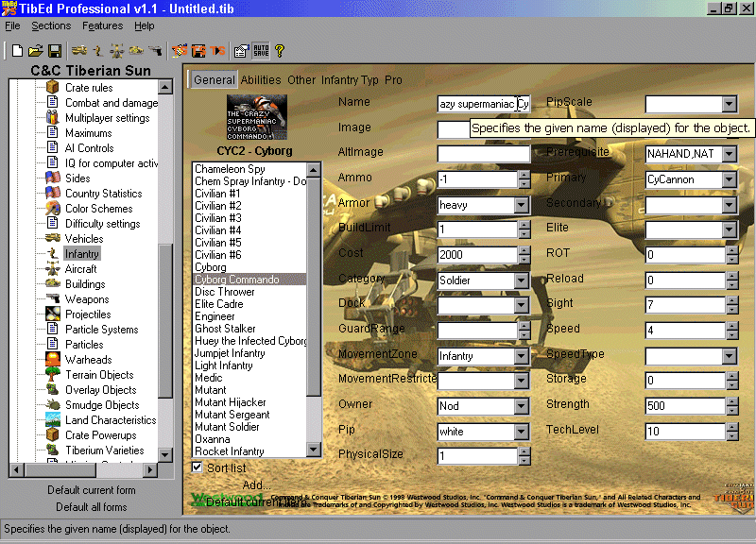Open the aircraft editor via aircraft toolbar icon

click(116, 51)
